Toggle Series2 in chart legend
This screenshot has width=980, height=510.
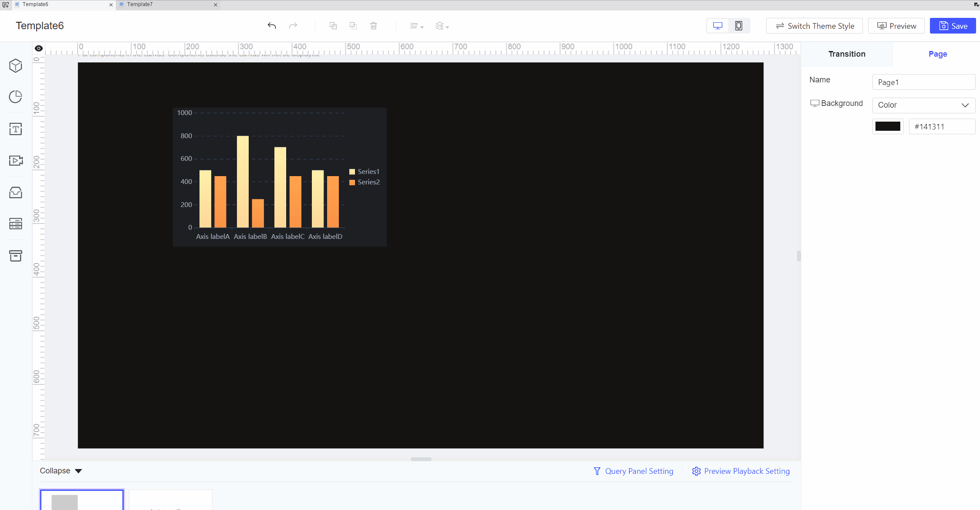364,182
